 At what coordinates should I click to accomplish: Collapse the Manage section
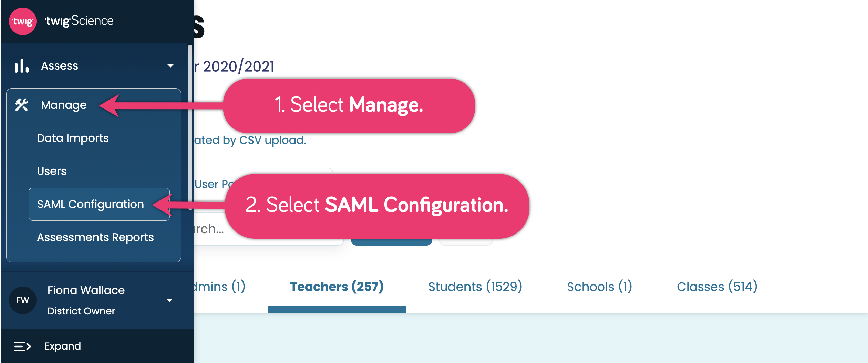64,105
